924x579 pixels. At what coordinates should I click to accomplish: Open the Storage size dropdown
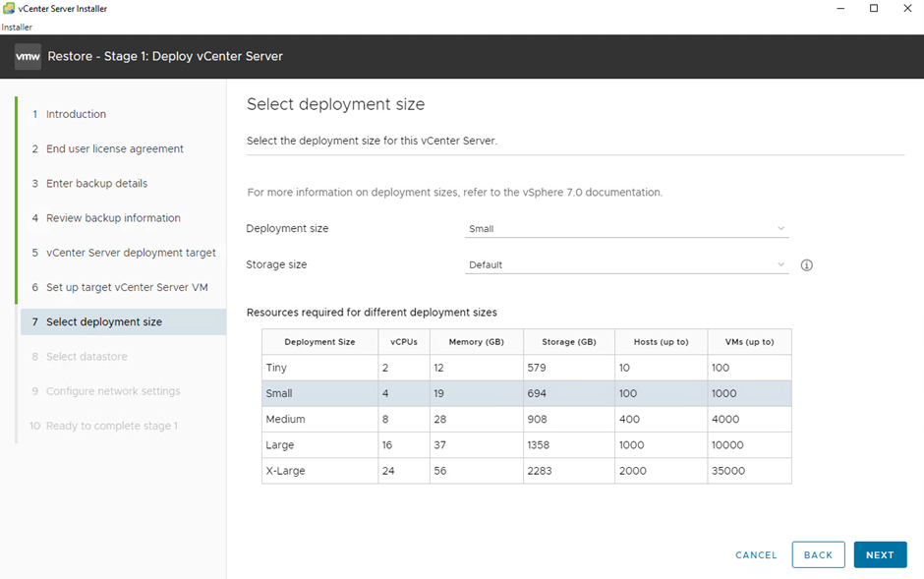(x=626, y=265)
